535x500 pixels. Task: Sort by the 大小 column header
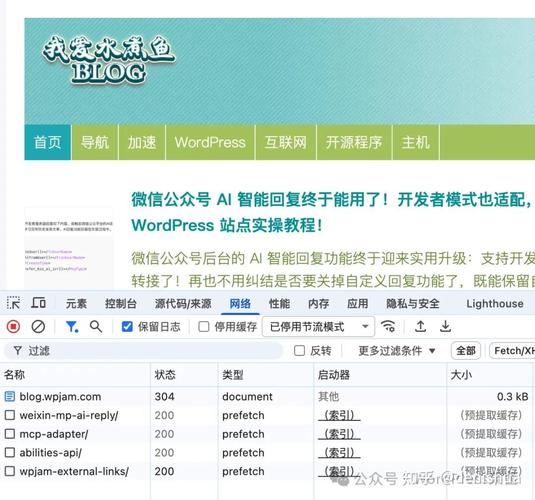click(491, 375)
